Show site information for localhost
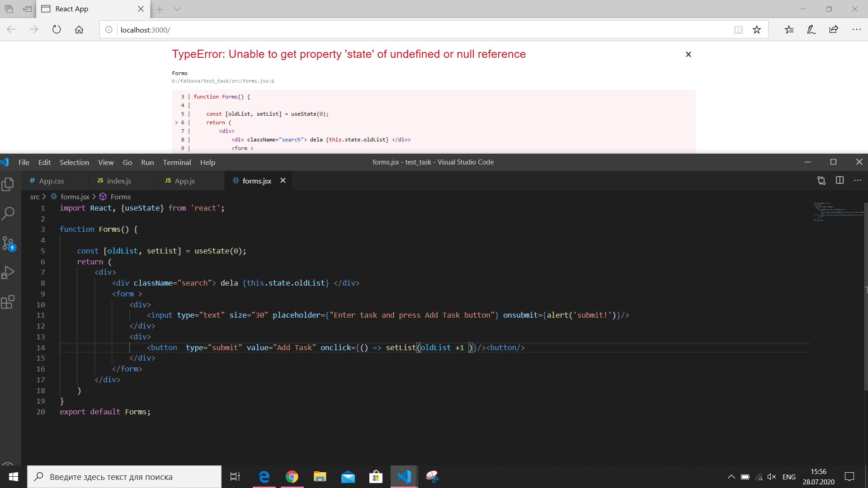 108,30
